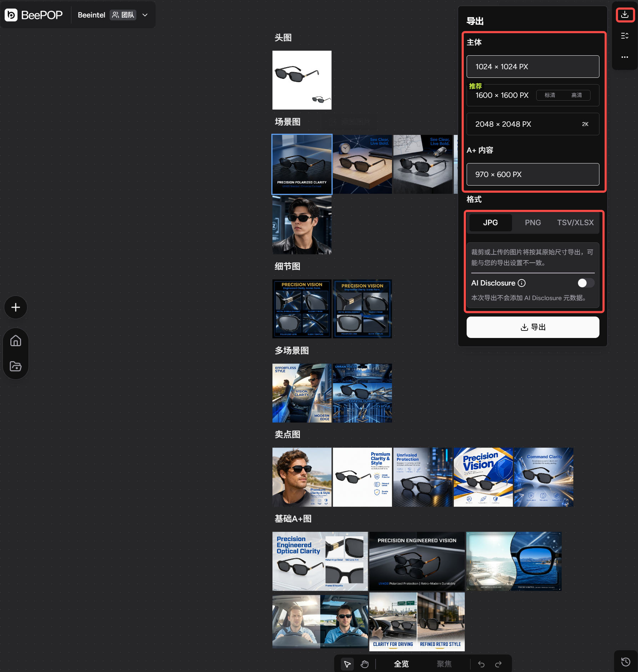Click the export download icon at top right
The height and width of the screenshot is (672, 638).
click(625, 15)
